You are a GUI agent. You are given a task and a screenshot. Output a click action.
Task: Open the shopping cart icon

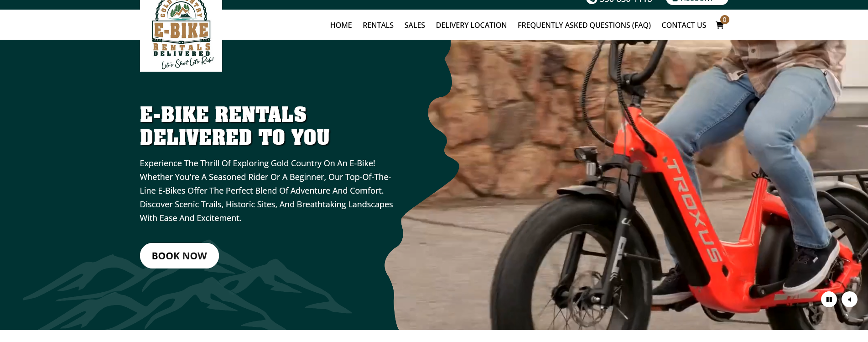pyautogui.click(x=719, y=25)
